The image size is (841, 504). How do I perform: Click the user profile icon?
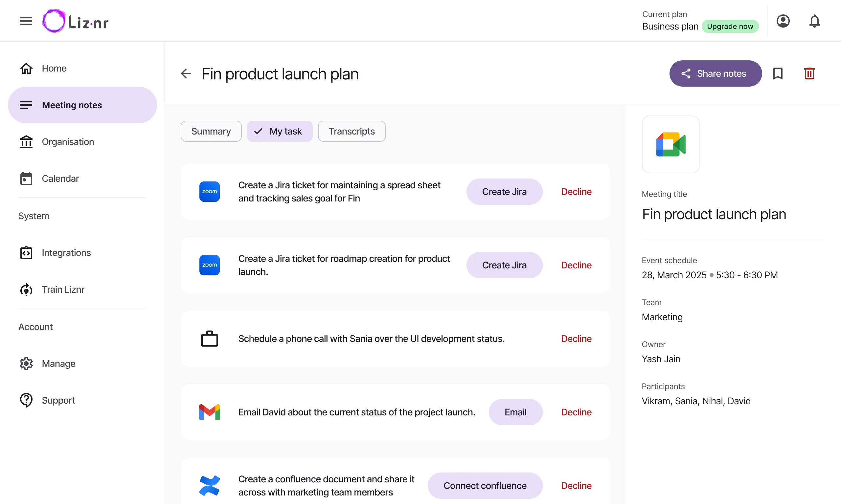point(783,21)
